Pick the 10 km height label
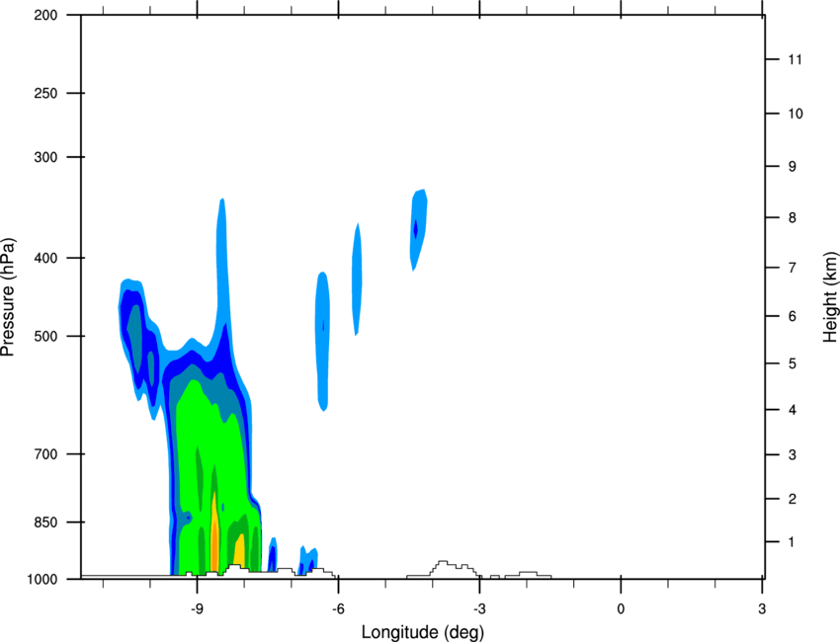This screenshot has width=840, height=642. pyautogui.click(x=795, y=114)
